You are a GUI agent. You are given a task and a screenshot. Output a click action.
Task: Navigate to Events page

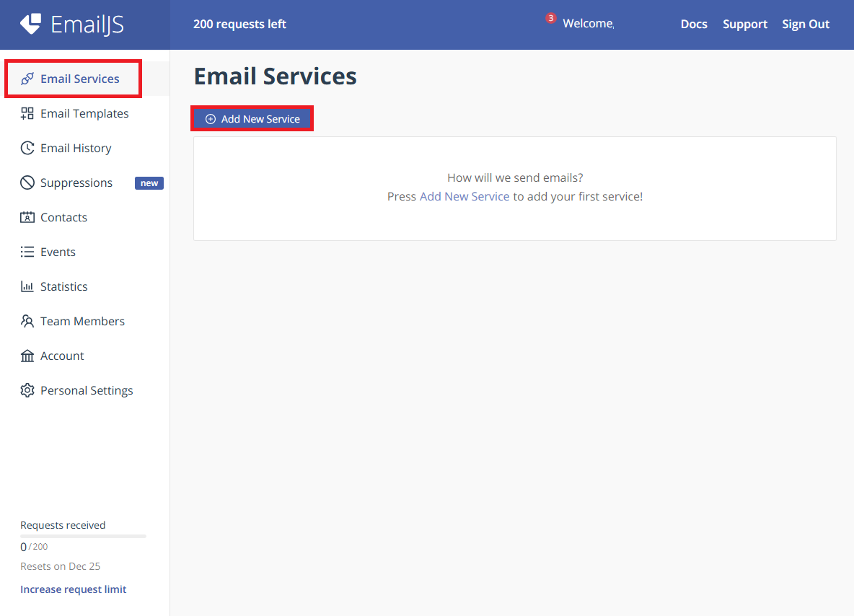coord(58,252)
